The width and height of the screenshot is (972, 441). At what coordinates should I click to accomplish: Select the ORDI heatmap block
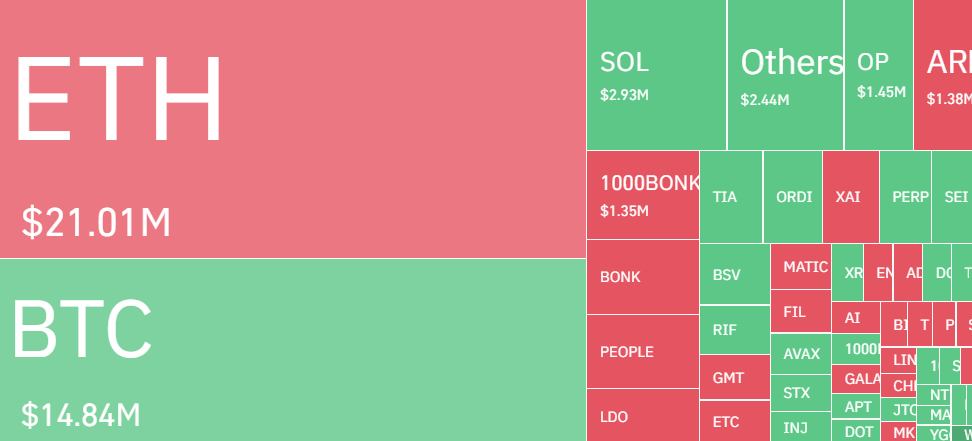click(793, 197)
